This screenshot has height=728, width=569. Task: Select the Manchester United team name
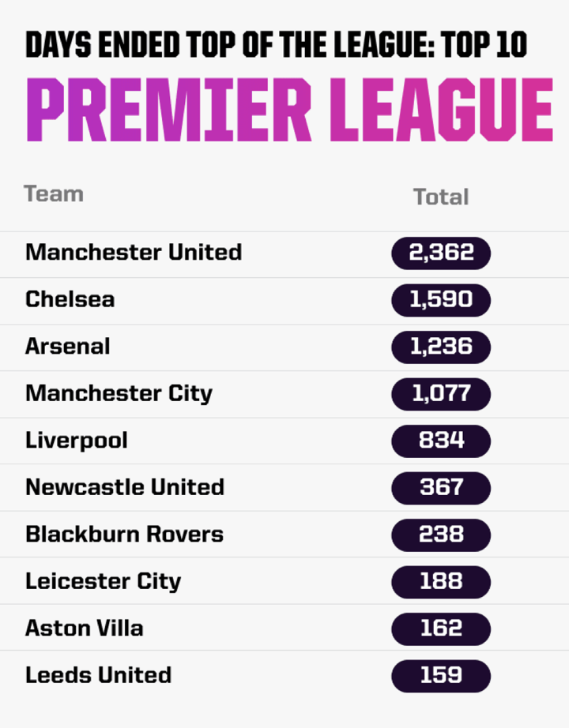(x=134, y=253)
